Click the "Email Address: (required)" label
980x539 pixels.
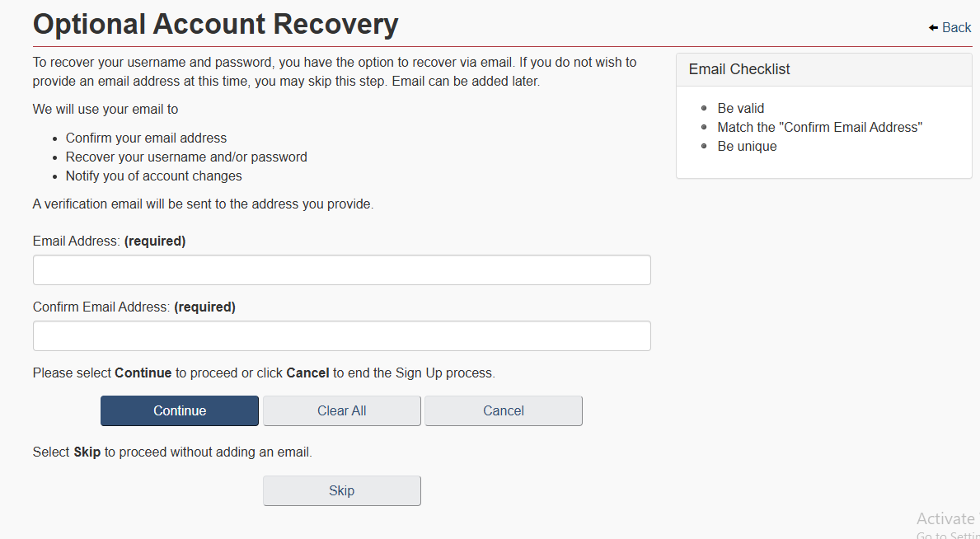[x=109, y=241]
